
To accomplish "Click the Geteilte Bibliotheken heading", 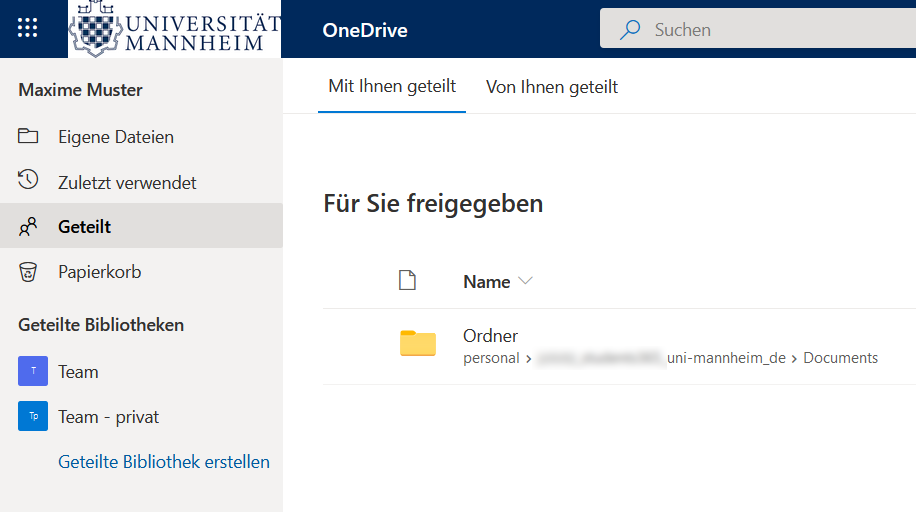I will point(101,324).
